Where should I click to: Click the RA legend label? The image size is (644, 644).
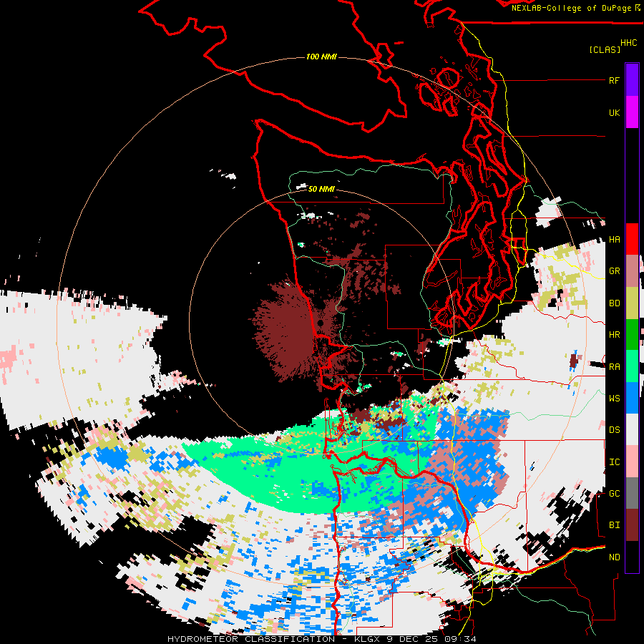pos(614,367)
